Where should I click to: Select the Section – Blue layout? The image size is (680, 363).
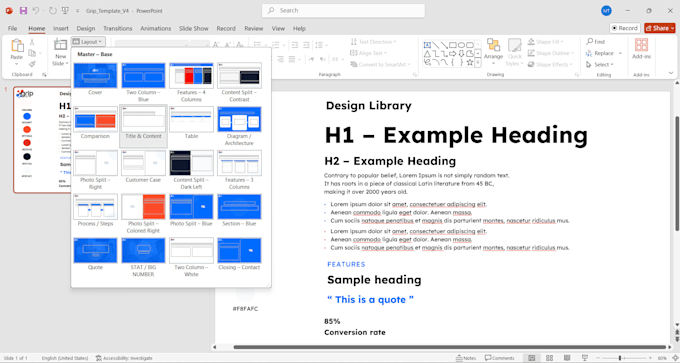tap(239, 211)
